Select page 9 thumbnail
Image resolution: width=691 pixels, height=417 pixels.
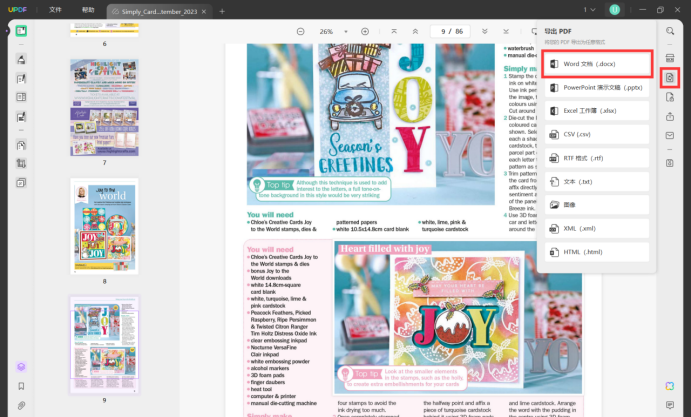(104, 345)
